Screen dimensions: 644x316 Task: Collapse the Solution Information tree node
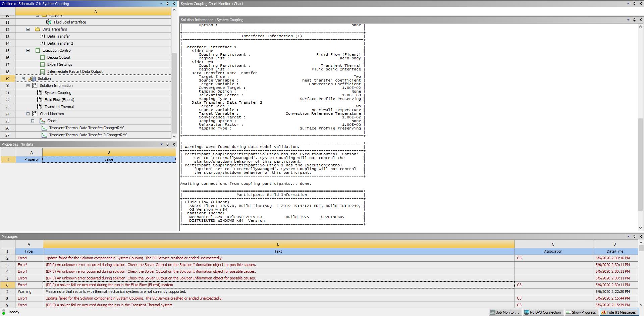click(x=28, y=86)
